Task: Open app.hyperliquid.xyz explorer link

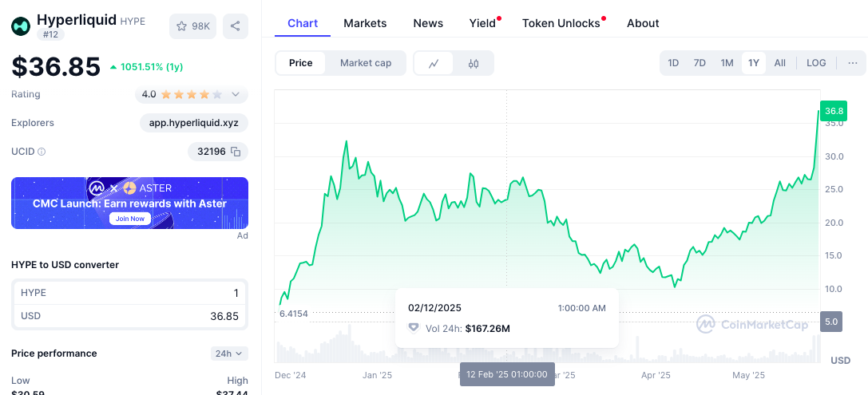Action: 193,123
